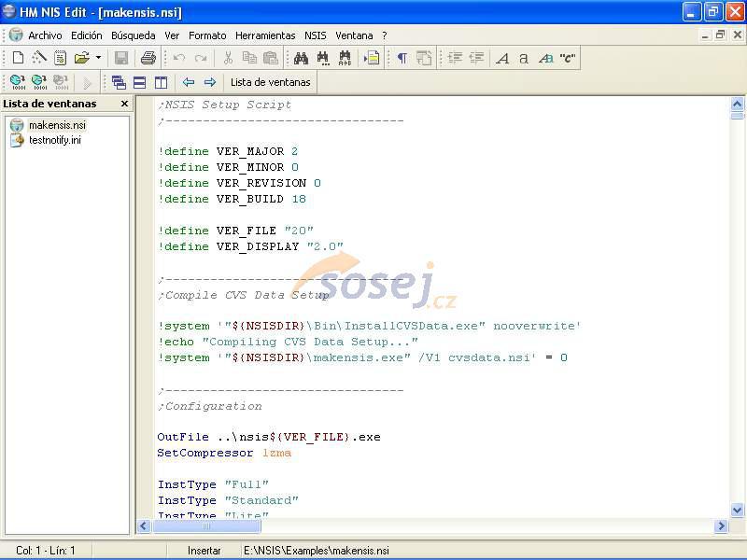Screen dimensions: 747x560
Task: Click horizontal scrollbar right arrow
Action: (x=721, y=525)
